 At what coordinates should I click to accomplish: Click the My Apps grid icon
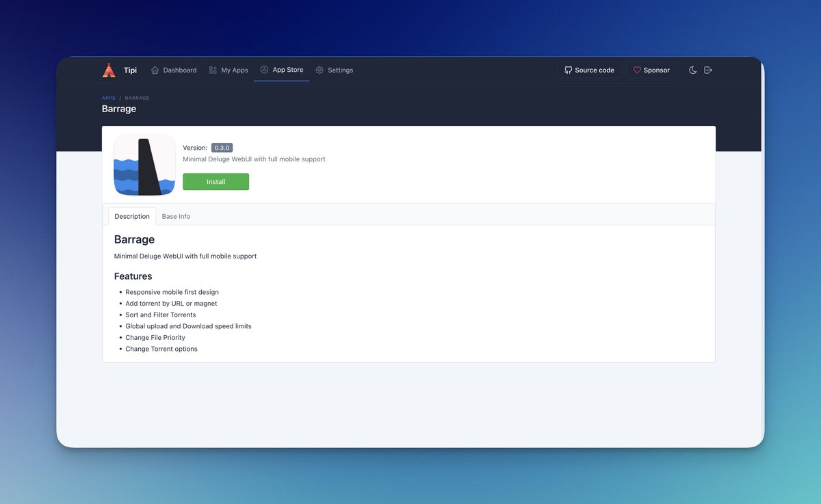[213, 70]
